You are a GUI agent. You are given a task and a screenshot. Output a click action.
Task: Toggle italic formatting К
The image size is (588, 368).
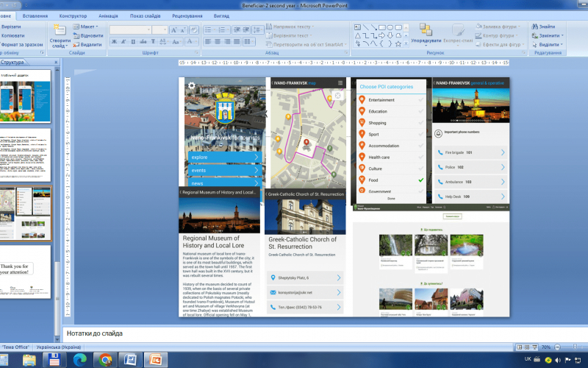(x=123, y=42)
